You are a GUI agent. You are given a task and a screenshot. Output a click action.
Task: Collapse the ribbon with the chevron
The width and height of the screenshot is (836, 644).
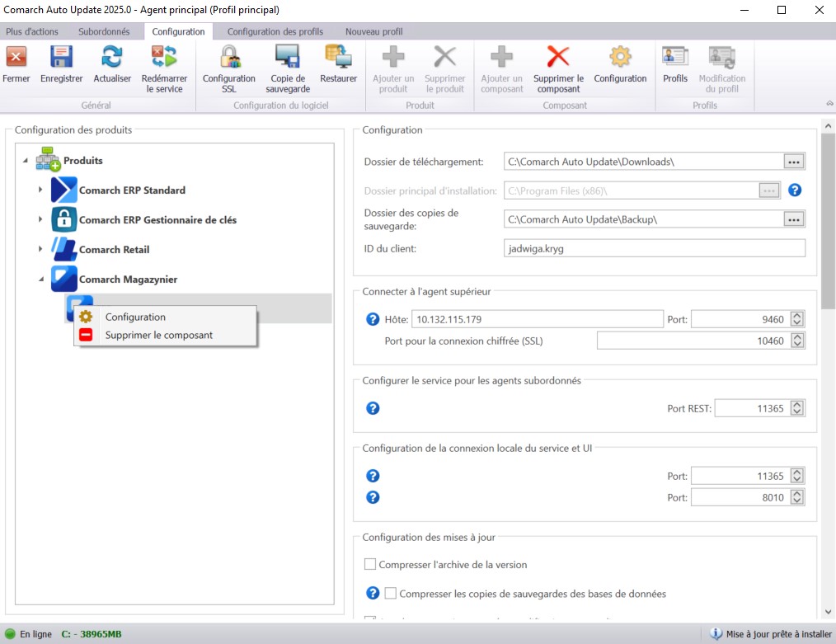coord(829,103)
